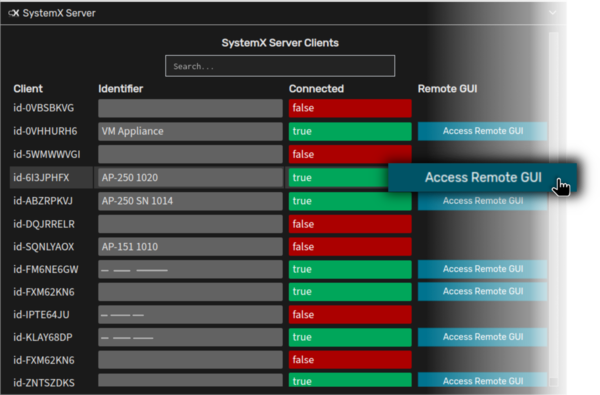
Task: Select client id-DQJRRELR
Action: [x=44, y=224]
